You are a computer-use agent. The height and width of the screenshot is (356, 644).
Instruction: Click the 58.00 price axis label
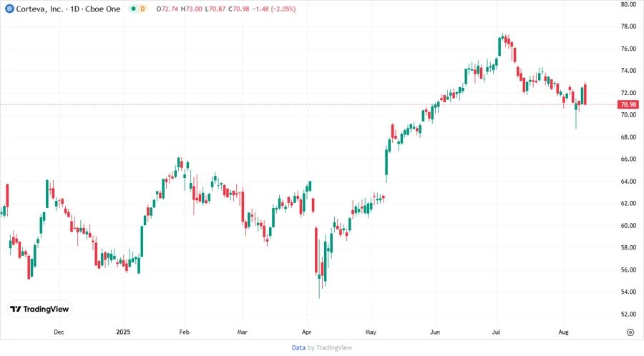point(628,248)
